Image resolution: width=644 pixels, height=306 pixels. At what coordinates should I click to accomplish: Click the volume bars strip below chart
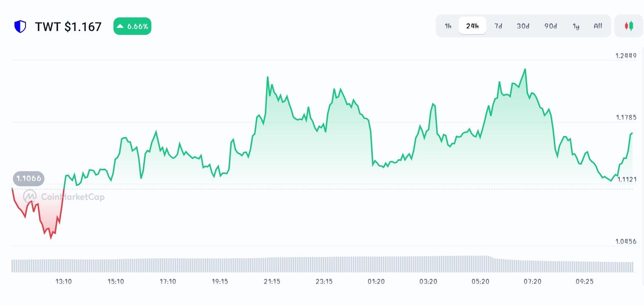322,264
